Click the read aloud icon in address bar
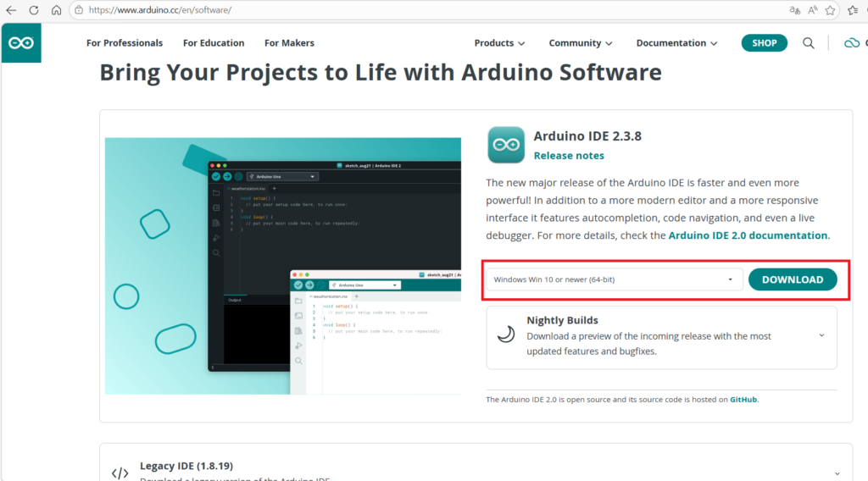Viewport: 868px width, 481px height. 812,10
